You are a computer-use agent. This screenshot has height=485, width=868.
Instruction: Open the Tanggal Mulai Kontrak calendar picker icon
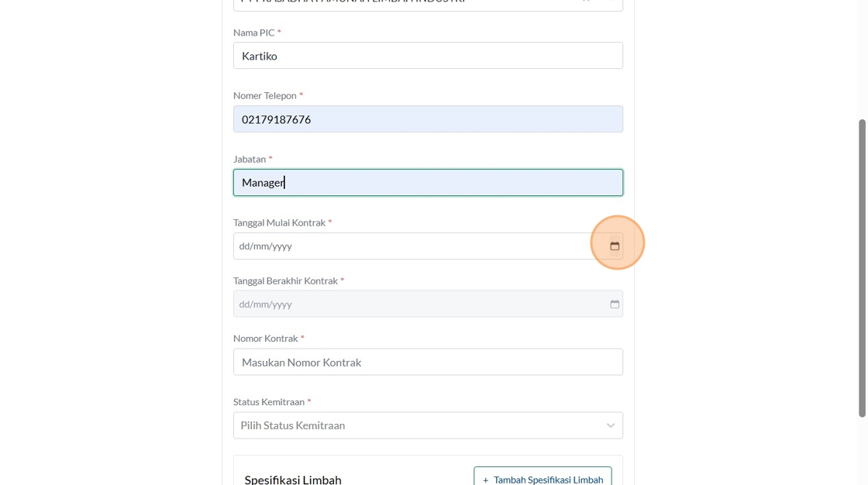pyautogui.click(x=615, y=246)
